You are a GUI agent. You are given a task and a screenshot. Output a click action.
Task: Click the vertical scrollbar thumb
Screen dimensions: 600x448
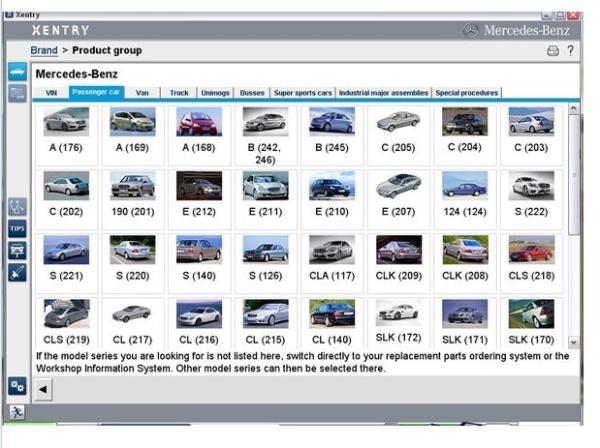click(x=573, y=174)
